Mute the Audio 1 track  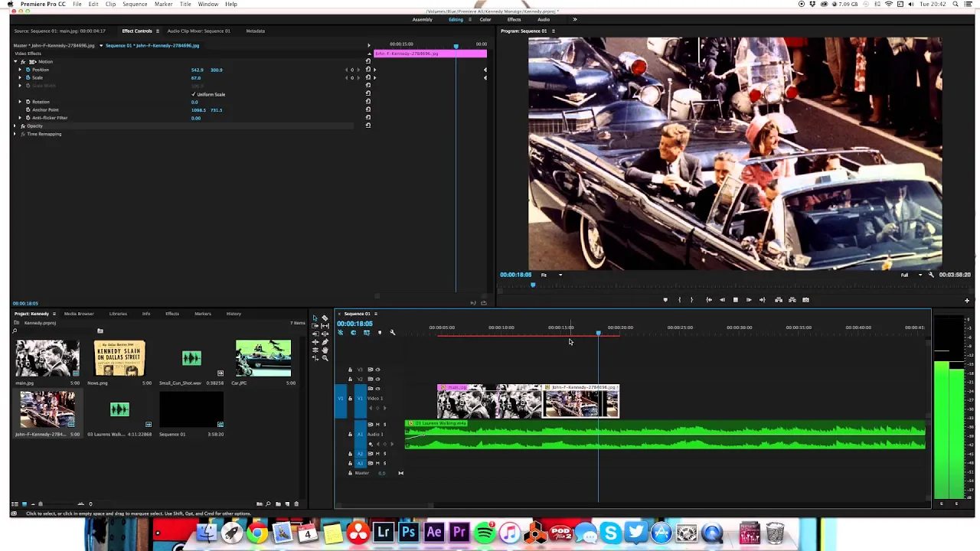pyautogui.click(x=377, y=424)
